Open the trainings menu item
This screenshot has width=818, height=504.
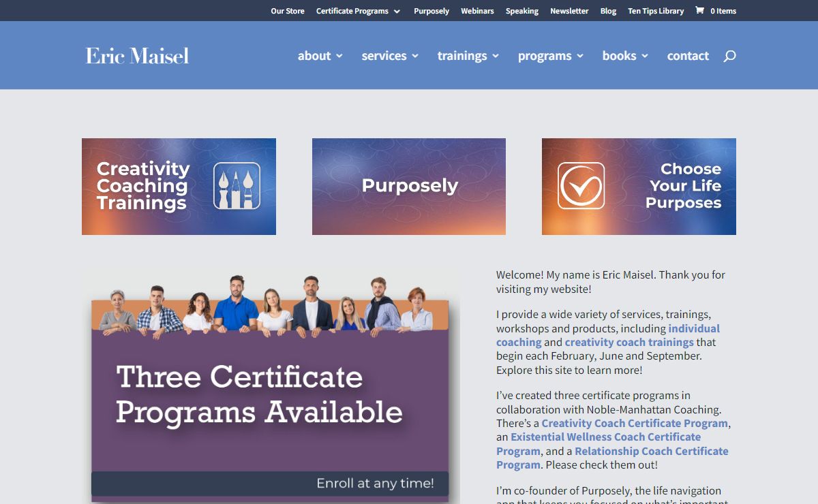coord(462,56)
